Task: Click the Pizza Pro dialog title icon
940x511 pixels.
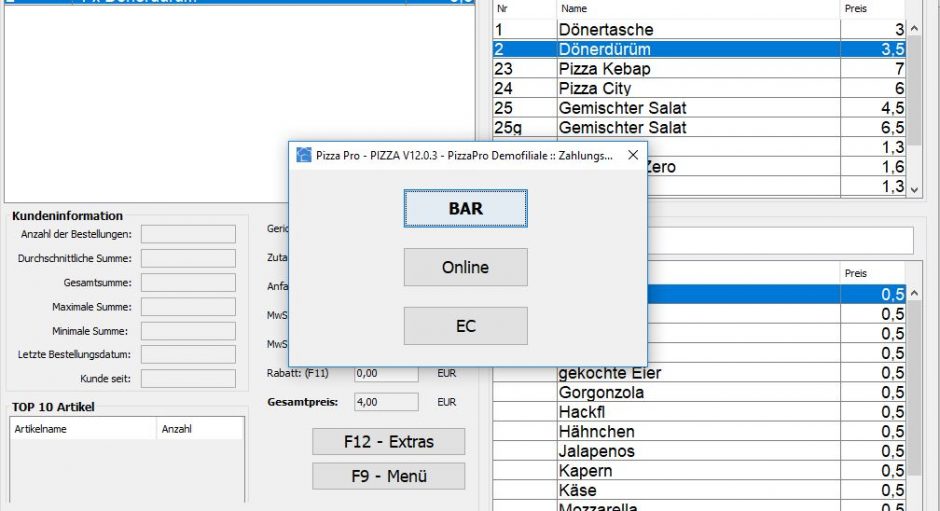Action: tap(304, 155)
